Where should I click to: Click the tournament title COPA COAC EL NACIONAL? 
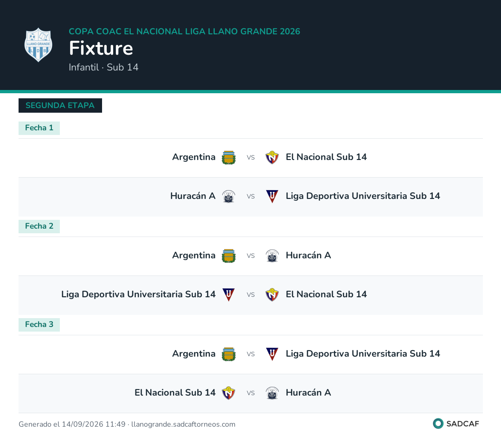point(184,32)
